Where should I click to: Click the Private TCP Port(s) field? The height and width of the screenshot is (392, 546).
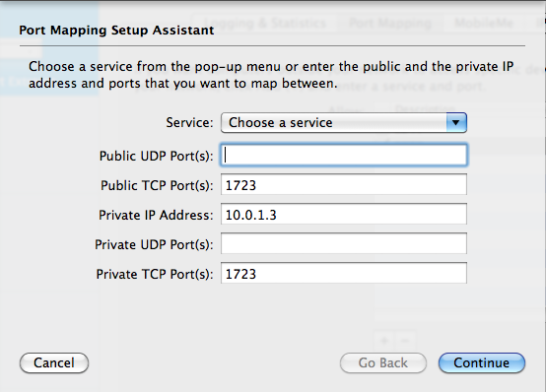tap(344, 273)
